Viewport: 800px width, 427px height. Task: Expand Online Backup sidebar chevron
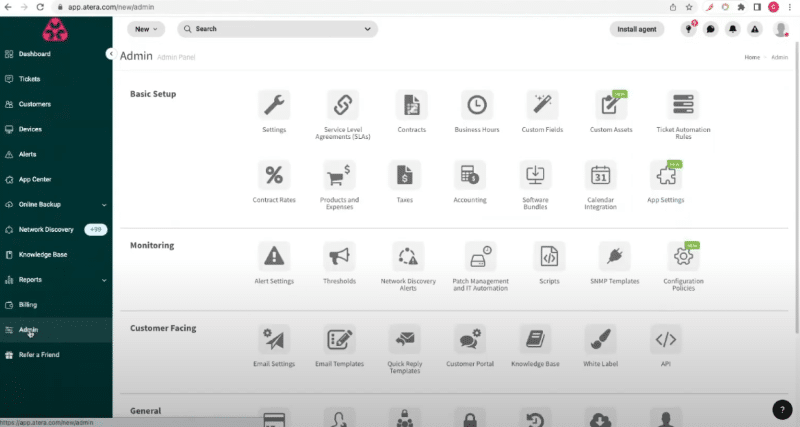(x=104, y=205)
